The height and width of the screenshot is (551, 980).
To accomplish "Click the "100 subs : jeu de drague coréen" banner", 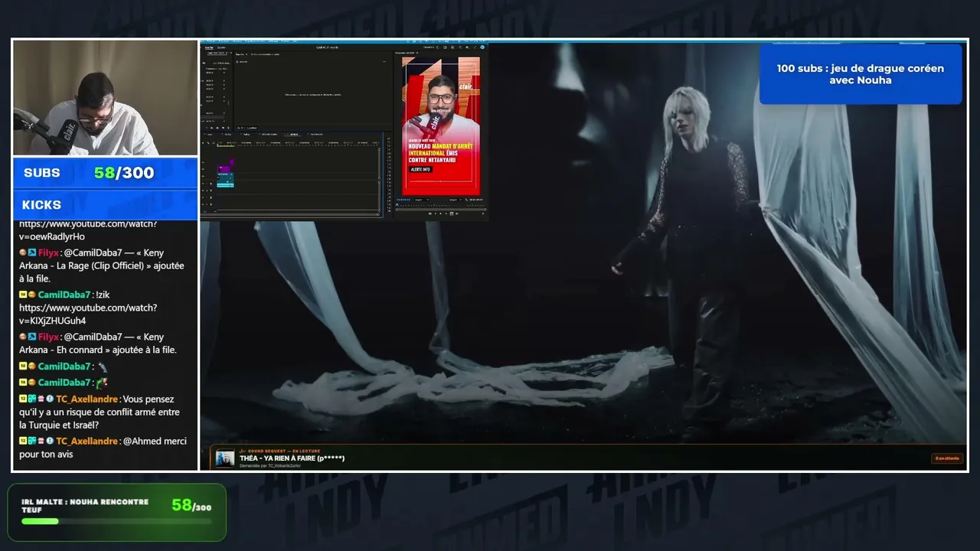I will coord(861,74).
